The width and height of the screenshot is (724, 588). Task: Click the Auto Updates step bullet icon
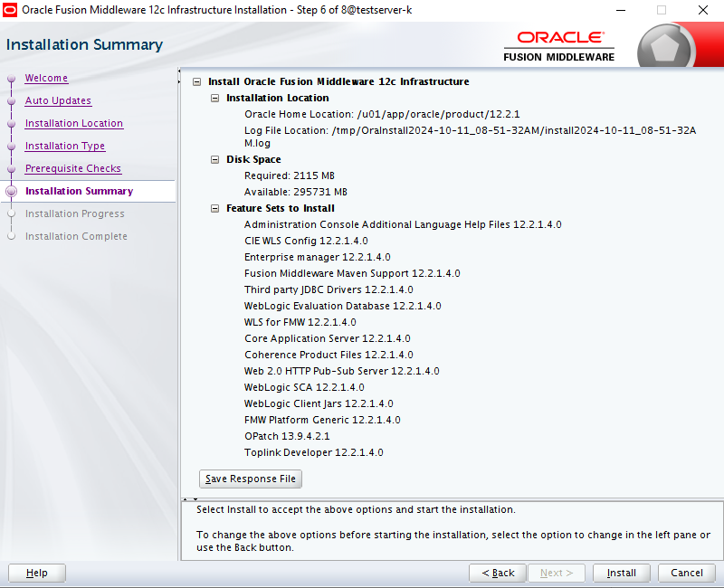[x=12, y=101]
